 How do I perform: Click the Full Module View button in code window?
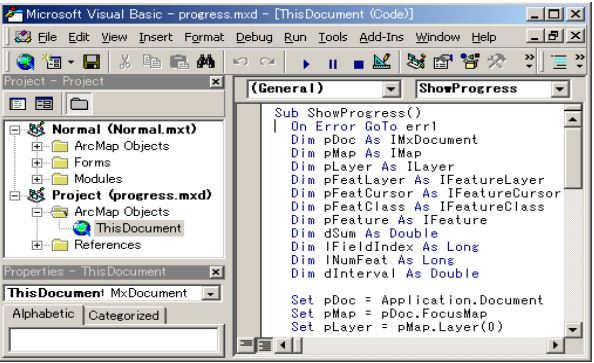(265, 345)
